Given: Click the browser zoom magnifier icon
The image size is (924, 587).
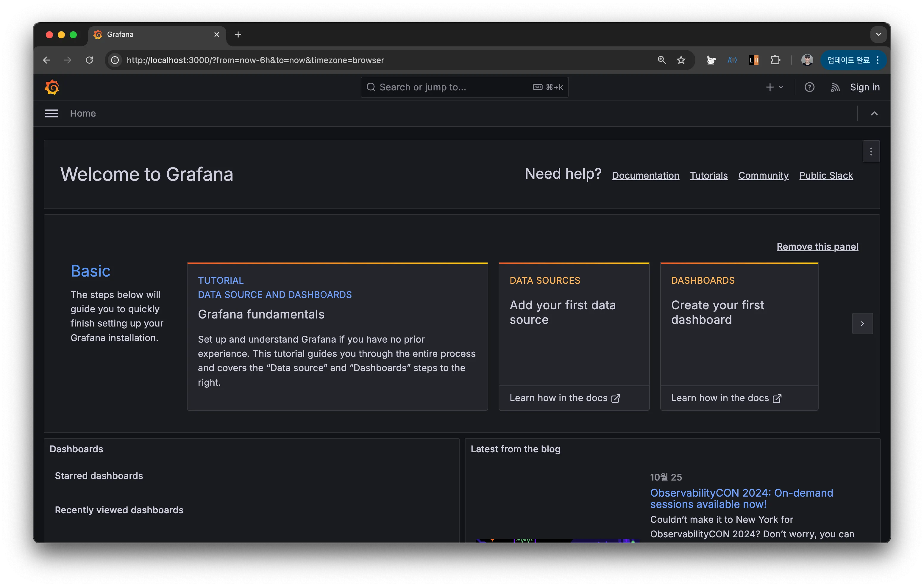Looking at the screenshot, I should 661,60.
